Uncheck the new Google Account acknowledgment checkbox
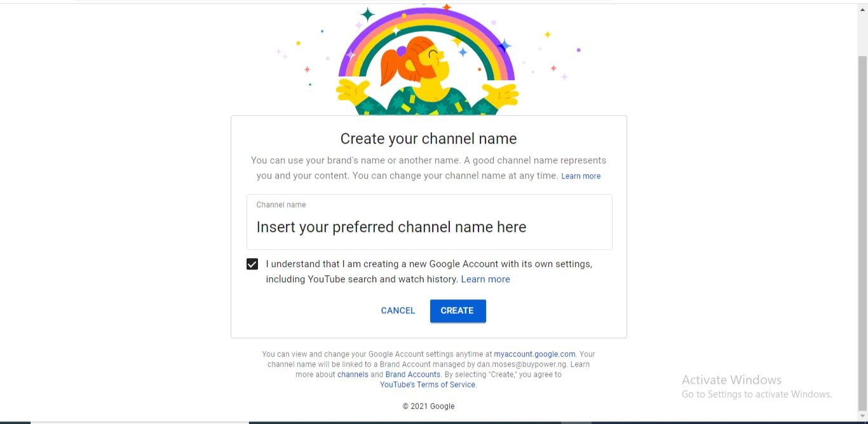868x424 pixels. pos(252,264)
